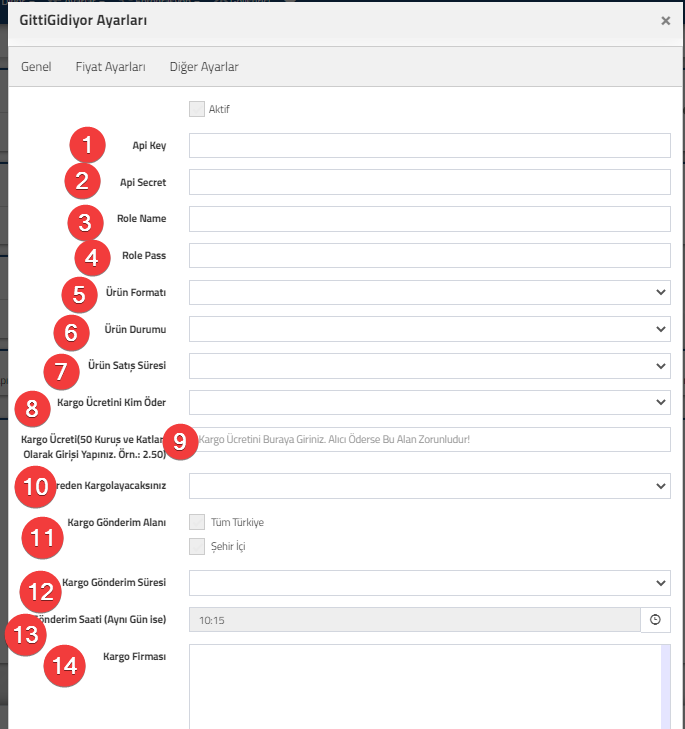
Task: Tick the Tüm Türkiye checkbox
Action: pyautogui.click(x=197, y=522)
